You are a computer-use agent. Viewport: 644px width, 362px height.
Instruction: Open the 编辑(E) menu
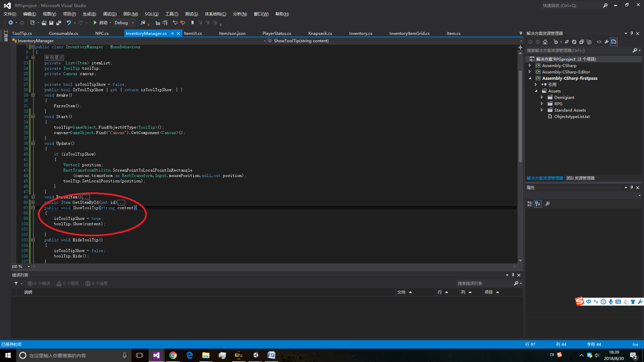(x=30, y=14)
